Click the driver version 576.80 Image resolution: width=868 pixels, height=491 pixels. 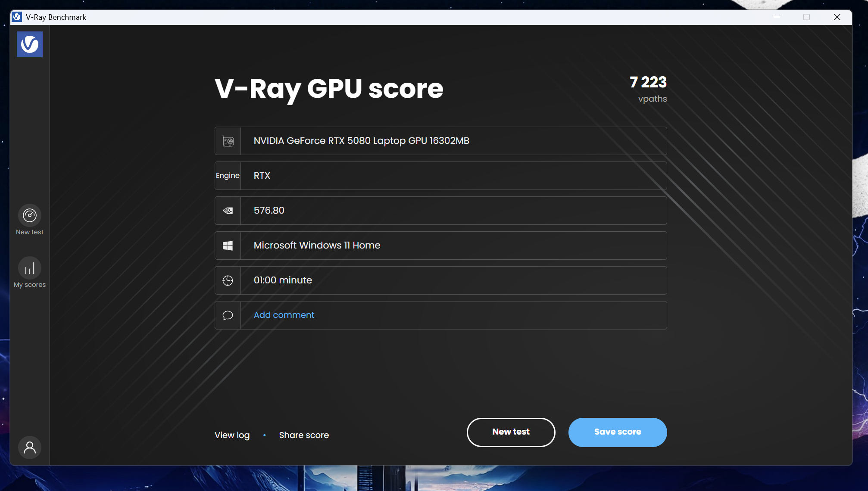click(x=269, y=210)
